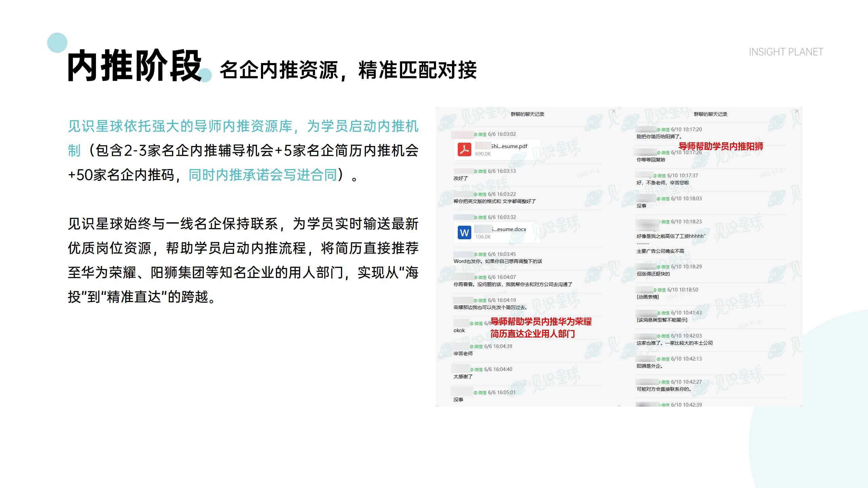Image resolution: width=868 pixels, height=488 pixels.
Task: Close the right chat record window
Action: tap(796, 111)
